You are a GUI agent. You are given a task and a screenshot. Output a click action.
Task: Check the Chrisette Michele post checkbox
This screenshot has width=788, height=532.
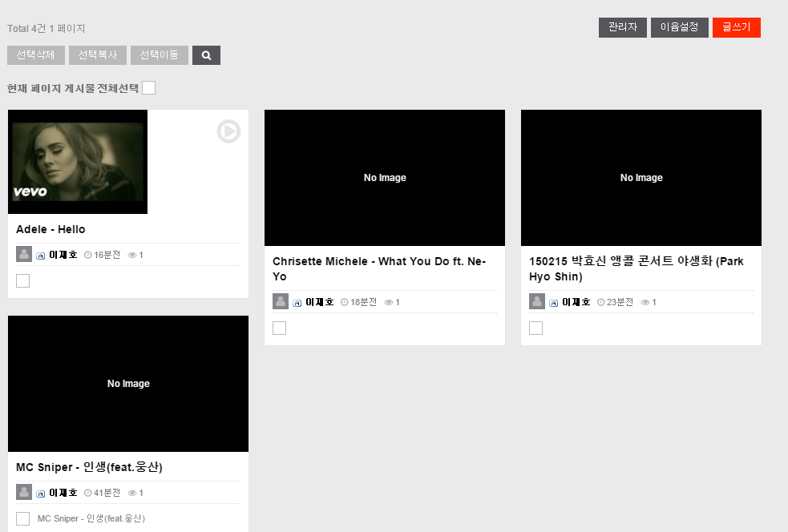coord(280,328)
